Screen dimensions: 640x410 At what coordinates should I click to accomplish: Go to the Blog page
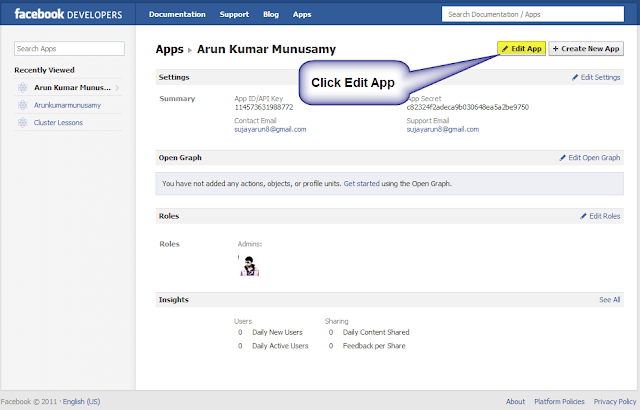[x=271, y=14]
